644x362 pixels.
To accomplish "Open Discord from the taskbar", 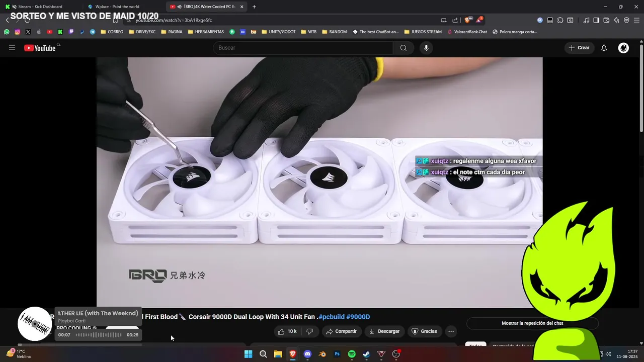I will 307,354.
